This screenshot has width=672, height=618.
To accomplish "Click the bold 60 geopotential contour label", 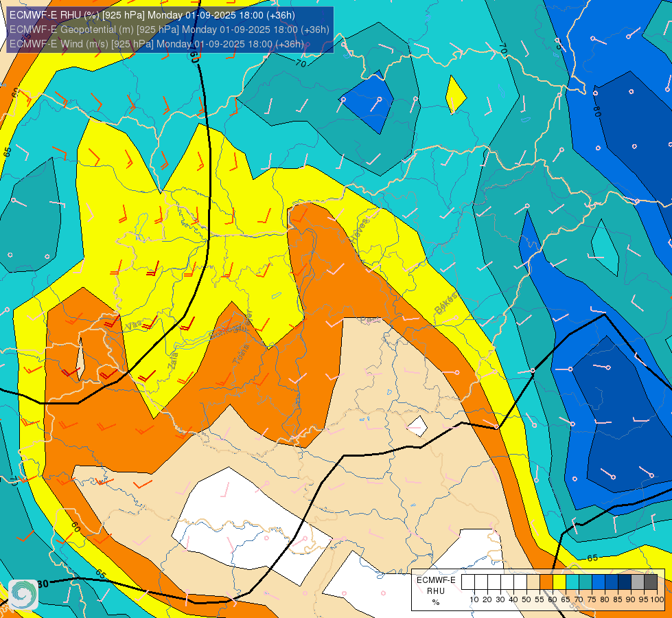I will 194,57.
